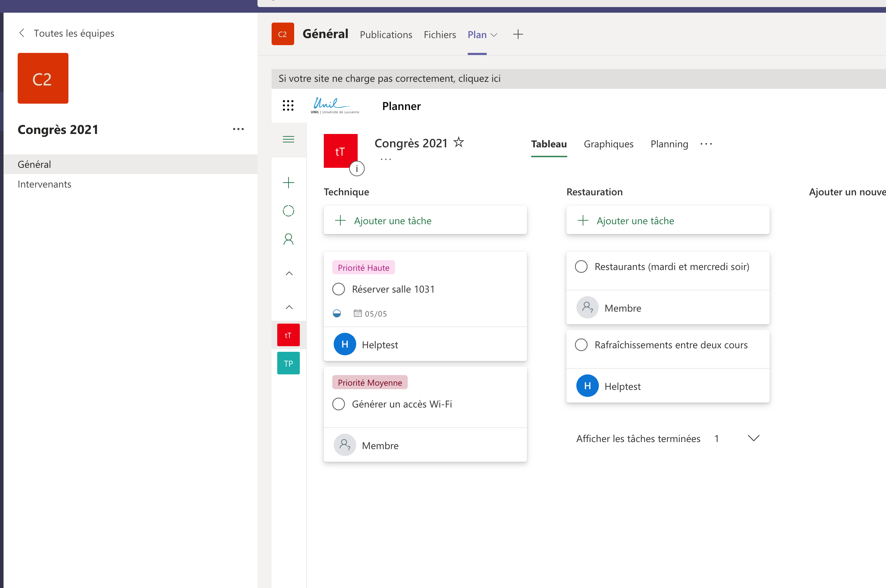
Task: Collapse the first sidebar chevron section
Action: pyautogui.click(x=289, y=273)
